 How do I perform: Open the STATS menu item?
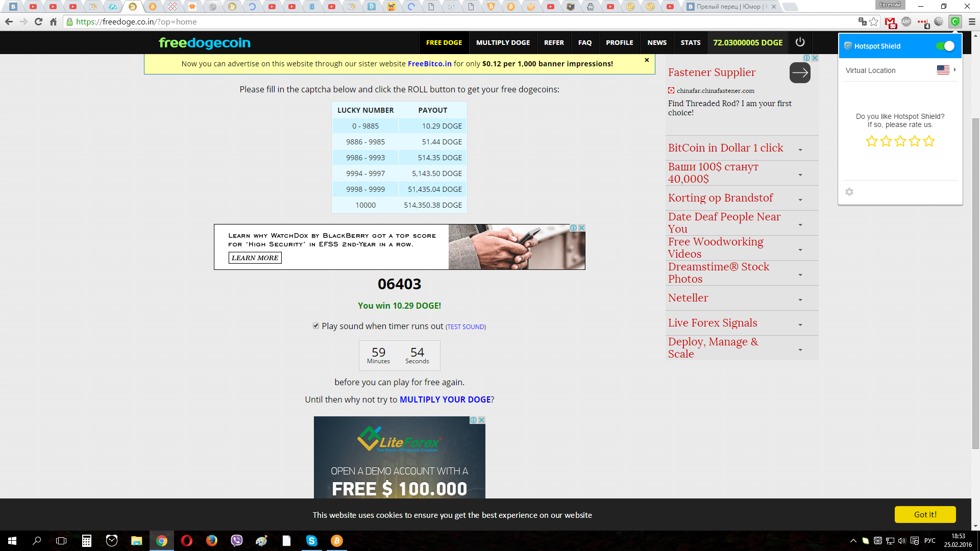[691, 42]
